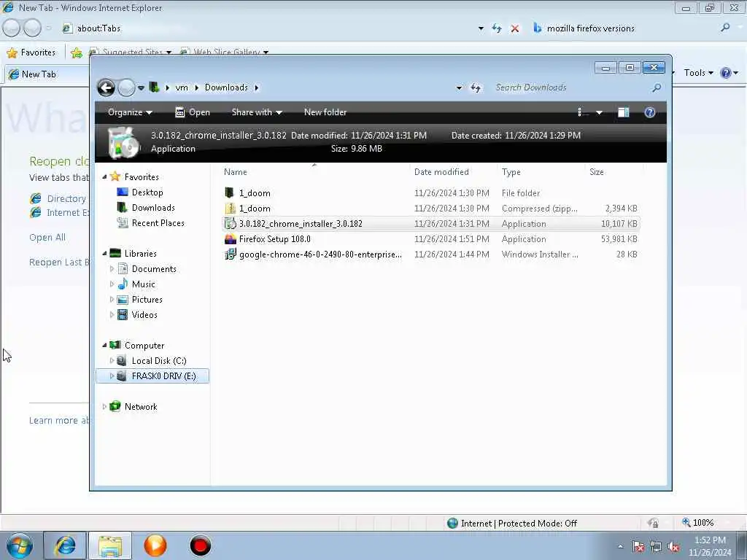The width and height of the screenshot is (747, 560).
Task: Toggle the preview pane button
Action: (x=623, y=112)
